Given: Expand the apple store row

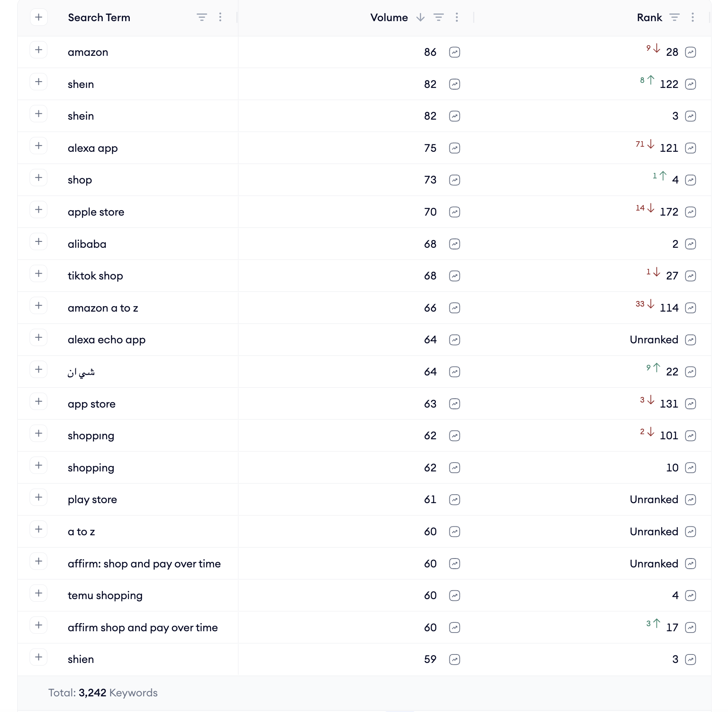Looking at the screenshot, I should pyautogui.click(x=38, y=210).
